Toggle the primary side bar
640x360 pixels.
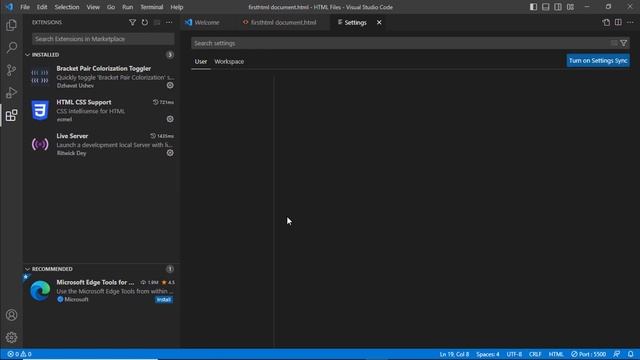click(x=533, y=7)
